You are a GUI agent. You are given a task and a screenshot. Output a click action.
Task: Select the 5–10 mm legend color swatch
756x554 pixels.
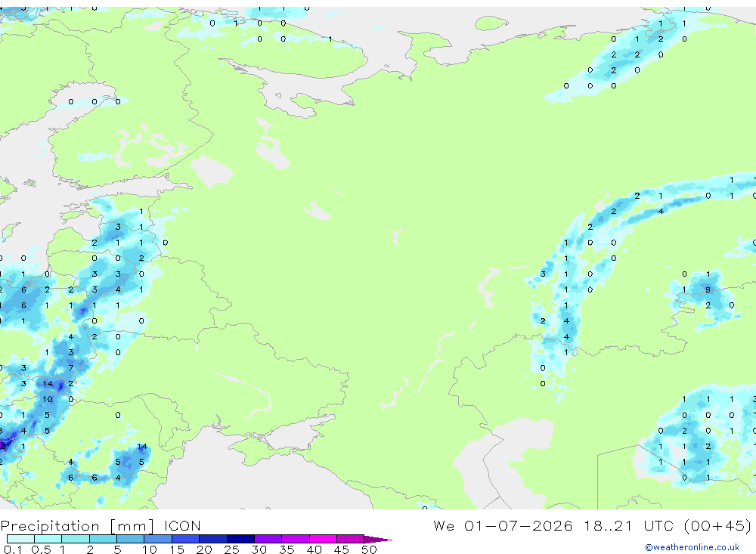coord(130,539)
